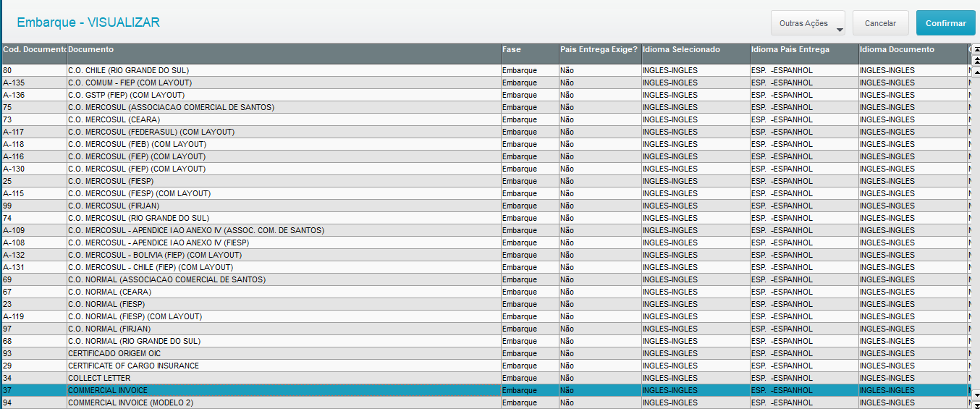Select C.O. NORMAL (RIO GRANDE DO SUL)
Viewport: 980px width, 409px height.
[x=485, y=341]
